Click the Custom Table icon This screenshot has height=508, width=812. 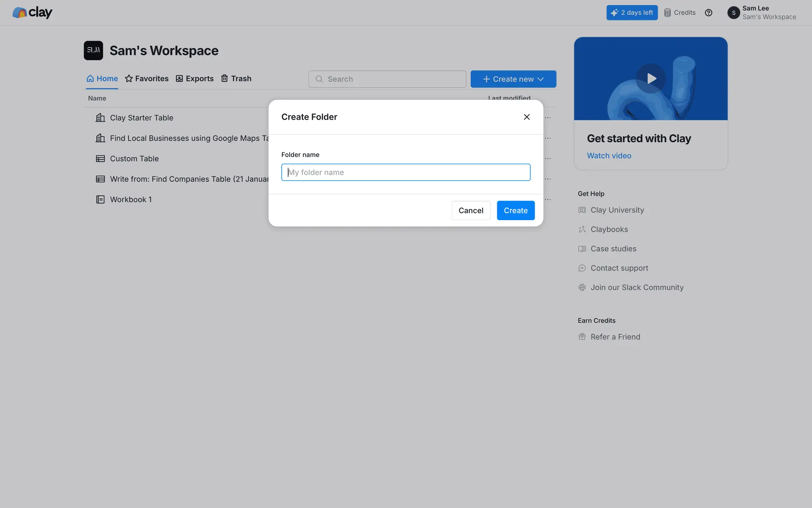click(100, 159)
